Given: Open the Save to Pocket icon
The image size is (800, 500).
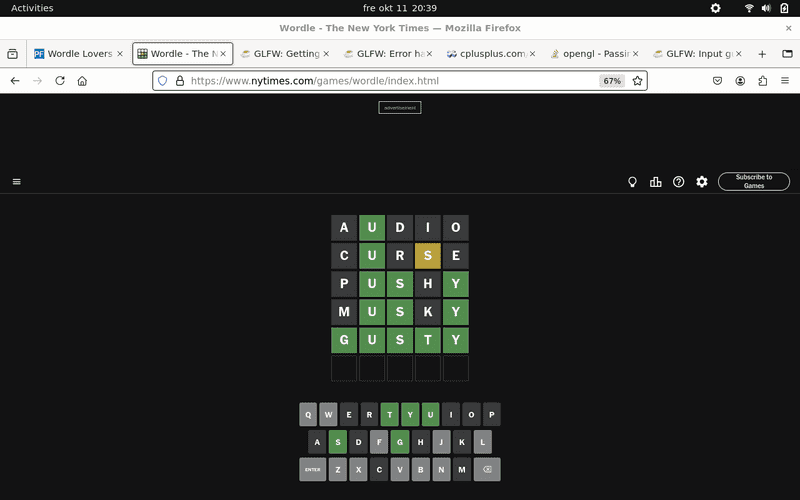Looking at the screenshot, I should pyautogui.click(x=717, y=81).
